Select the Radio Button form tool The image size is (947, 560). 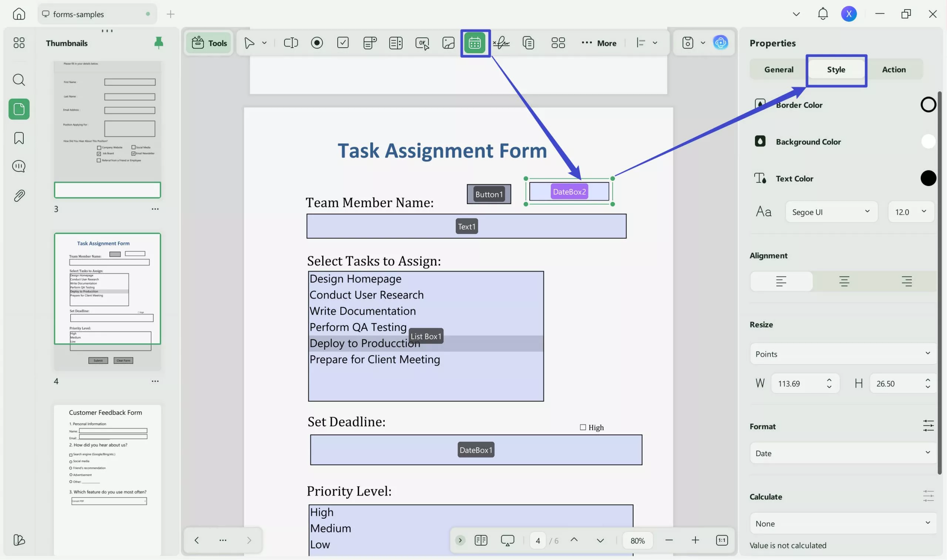(316, 43)
